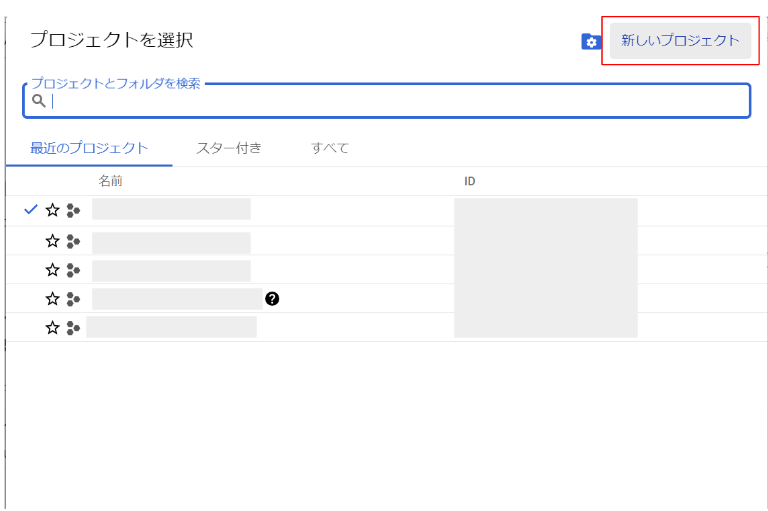This screenshot has width=768, height=511.
Task: Open the スター付き tab
Action: click(229, 148)
